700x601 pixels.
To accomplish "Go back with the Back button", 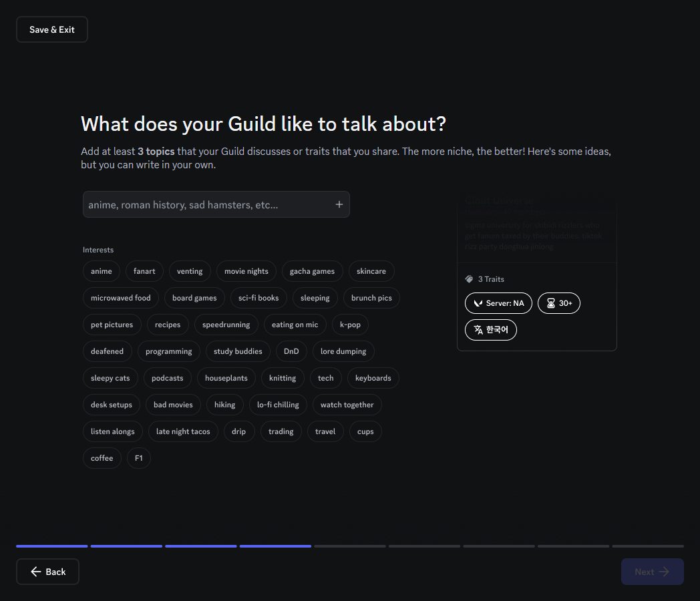I will click(x=47, y=572).
